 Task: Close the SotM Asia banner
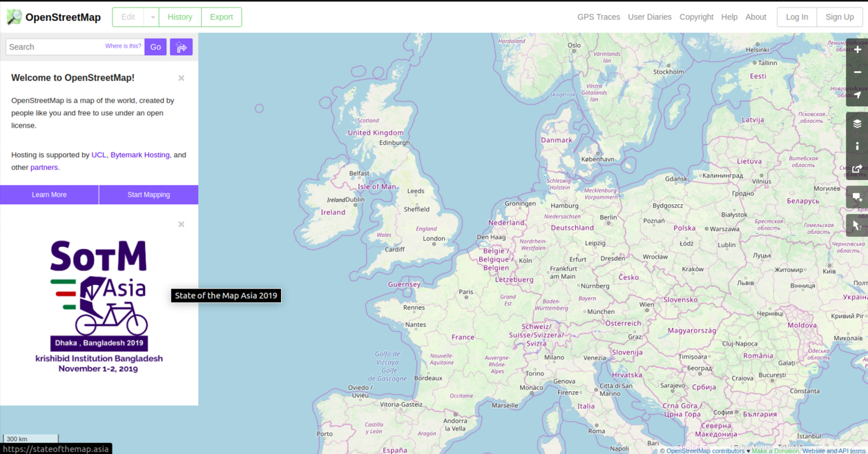click(181, 224)
